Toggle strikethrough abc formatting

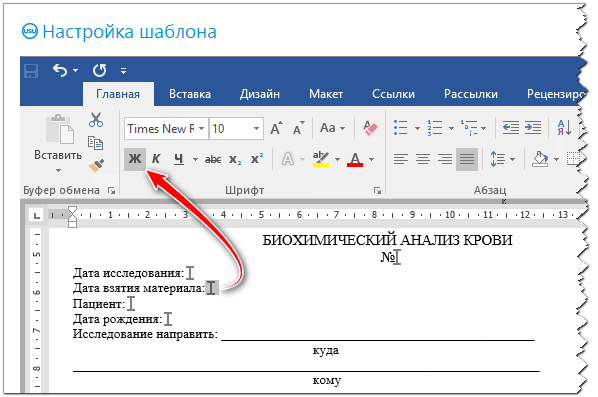click(x=212, y=159)
